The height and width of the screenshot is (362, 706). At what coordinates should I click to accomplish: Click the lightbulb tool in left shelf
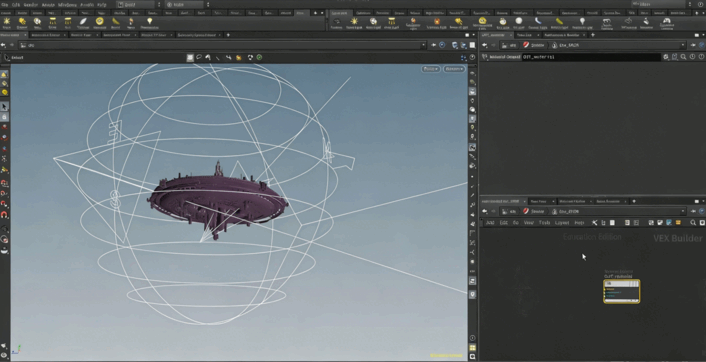[149, 23]
